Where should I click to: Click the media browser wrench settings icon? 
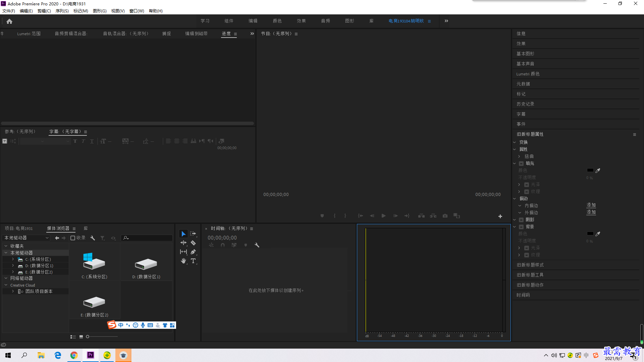pyautogui.click(x=93, y=238)
